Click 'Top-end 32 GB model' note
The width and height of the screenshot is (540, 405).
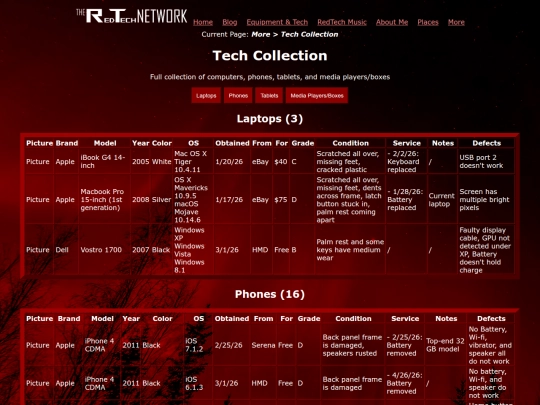(x=445, y=345)
